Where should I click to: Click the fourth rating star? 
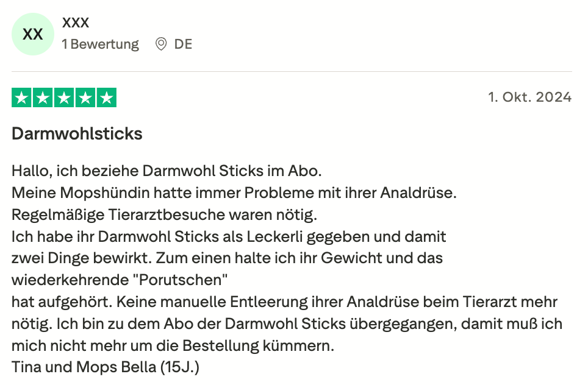pyautogui.click(x=85, y=98)
